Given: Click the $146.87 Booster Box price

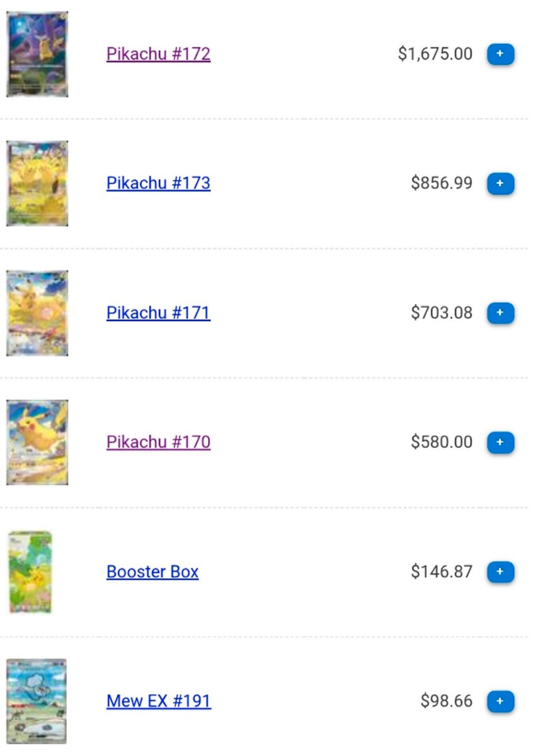Looking at the screenshot, I should click(441, 572).
